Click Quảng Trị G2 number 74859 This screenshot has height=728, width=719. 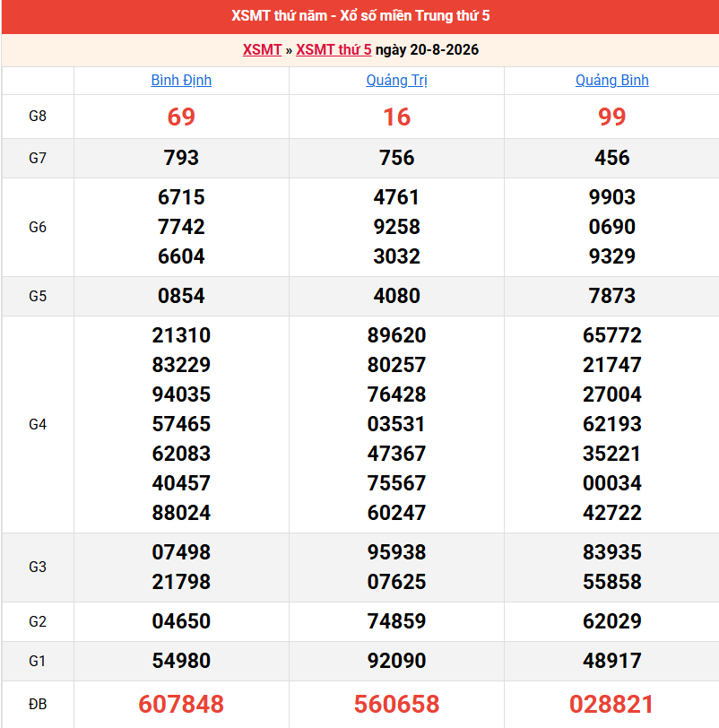point(396,621)
